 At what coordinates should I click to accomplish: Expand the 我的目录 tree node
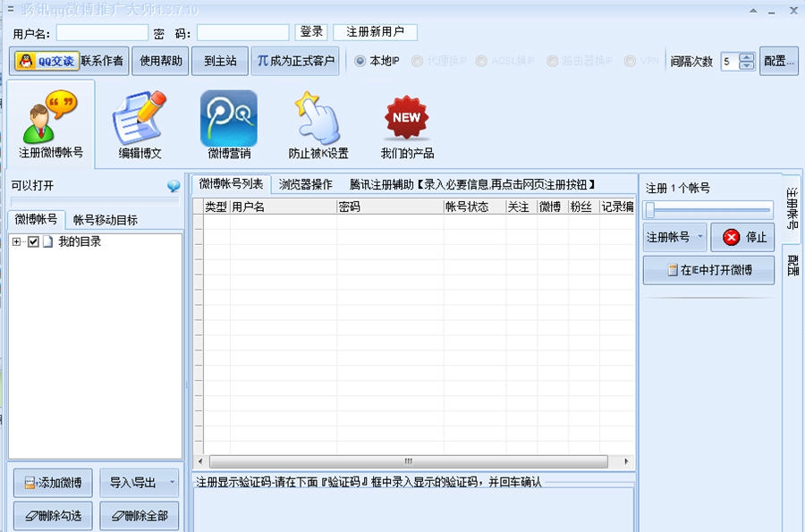pyautogui.click(x=16, y=241)
